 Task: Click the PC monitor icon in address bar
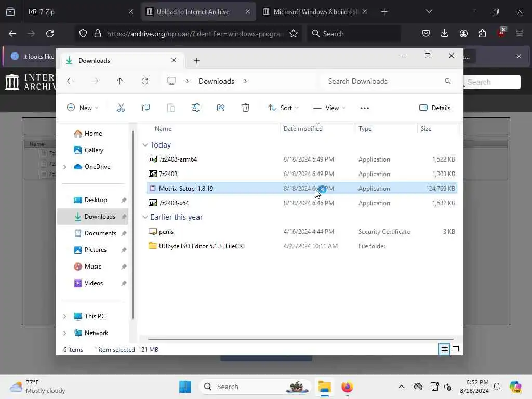171,81
